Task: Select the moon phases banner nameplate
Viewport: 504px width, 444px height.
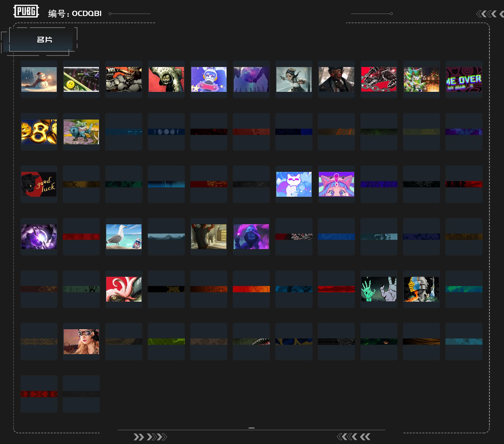Action: 166,132
